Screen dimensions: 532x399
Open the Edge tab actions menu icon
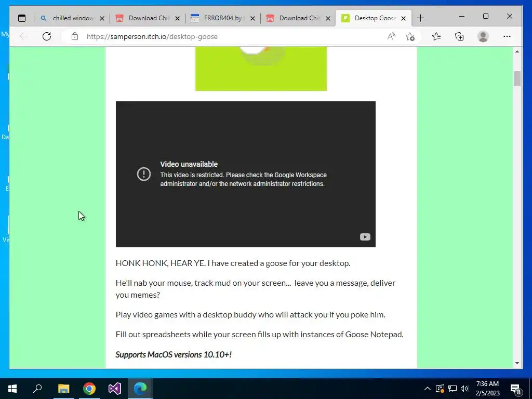pos(22,18)
